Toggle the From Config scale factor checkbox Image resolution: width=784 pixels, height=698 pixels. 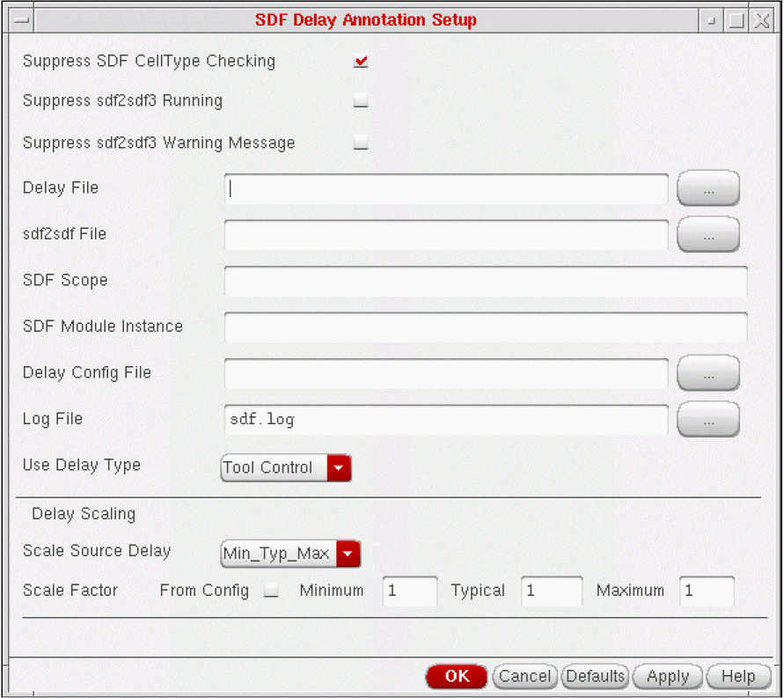click(x=272, y=591)
